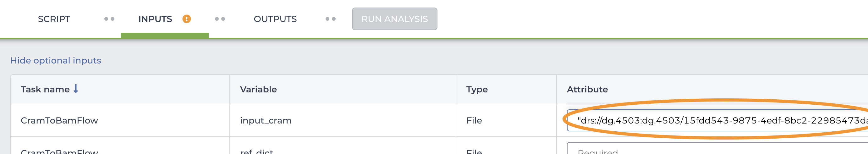
Task: Switch to the OUTPUTS tab
Action: pos(275,19)
